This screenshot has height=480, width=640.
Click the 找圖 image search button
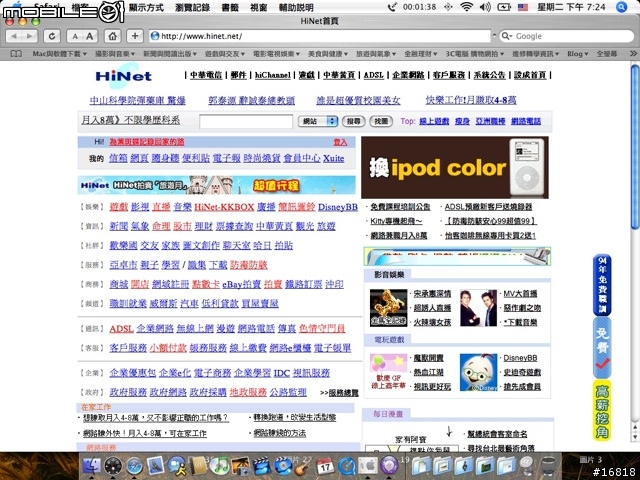[381, 121]
